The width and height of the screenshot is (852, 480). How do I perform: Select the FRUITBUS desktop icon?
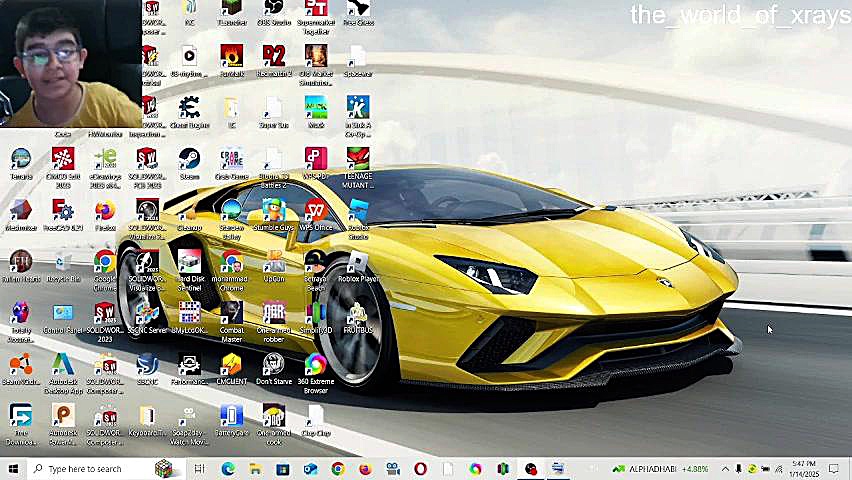pos(358,317)
